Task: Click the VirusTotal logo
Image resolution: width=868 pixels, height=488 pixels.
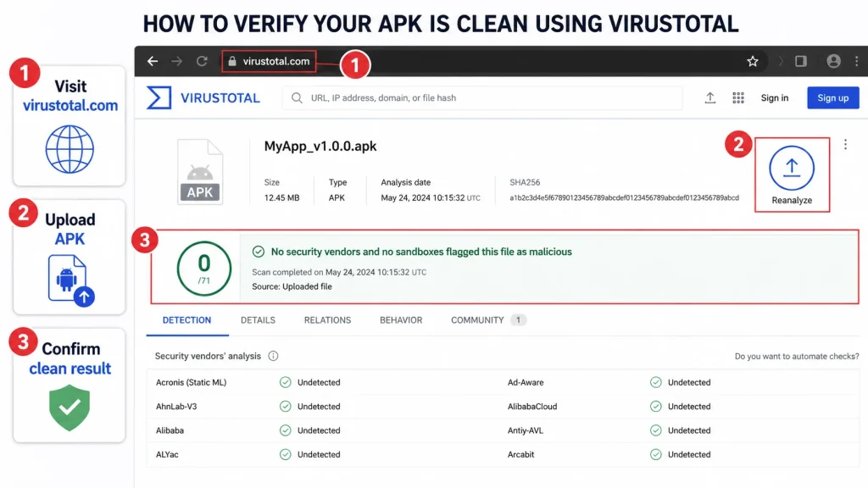Action: 203,98
